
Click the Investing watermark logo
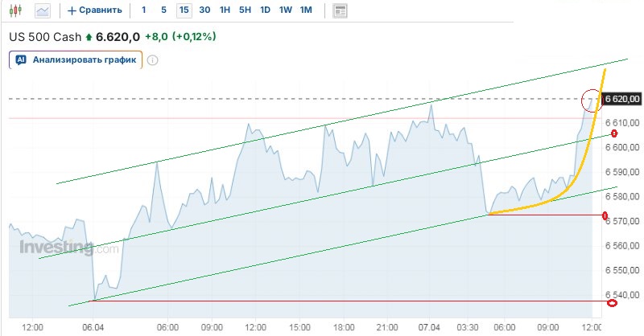tap(55, 247)
